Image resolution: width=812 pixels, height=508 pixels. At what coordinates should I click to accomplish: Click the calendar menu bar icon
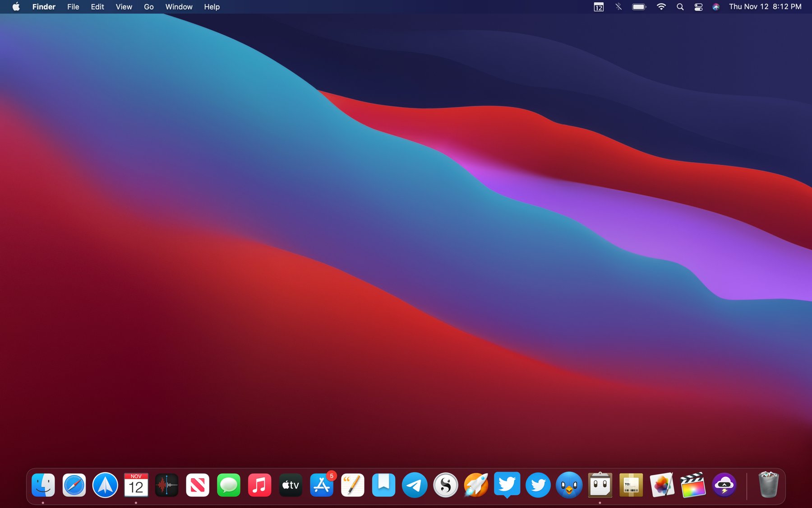(599, 7)
